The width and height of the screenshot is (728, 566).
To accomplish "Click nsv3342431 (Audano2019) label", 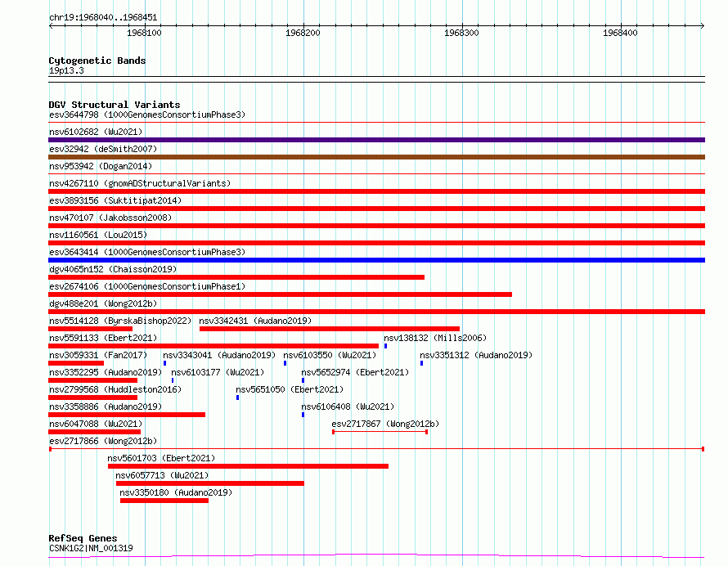I will (x=255, y=321).
